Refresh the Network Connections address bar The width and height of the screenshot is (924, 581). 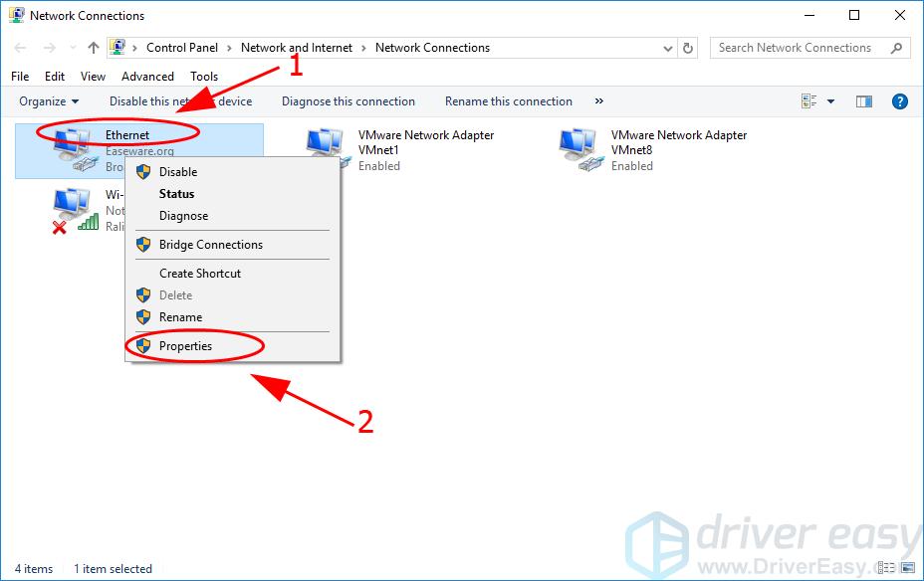click(x=688, y=48)
